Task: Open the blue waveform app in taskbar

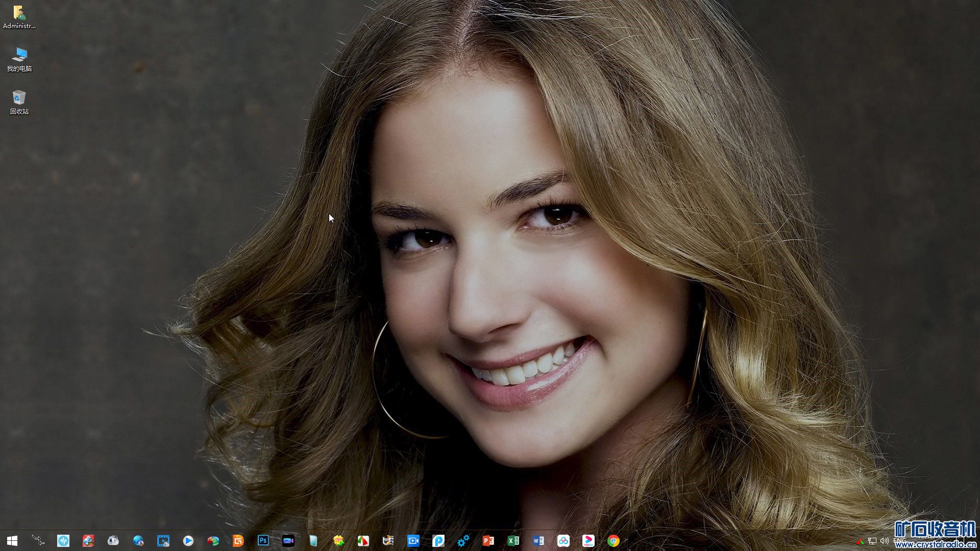Action: 63,540
